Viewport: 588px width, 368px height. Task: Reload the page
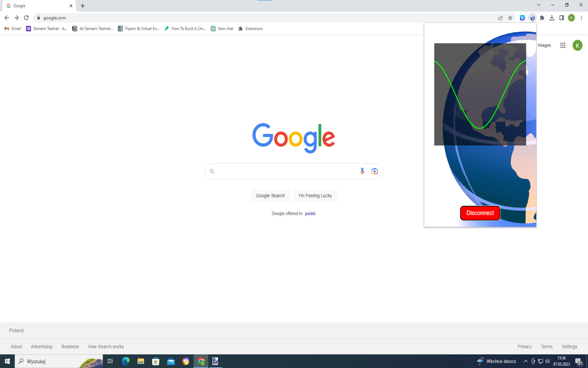pos(26,18)
